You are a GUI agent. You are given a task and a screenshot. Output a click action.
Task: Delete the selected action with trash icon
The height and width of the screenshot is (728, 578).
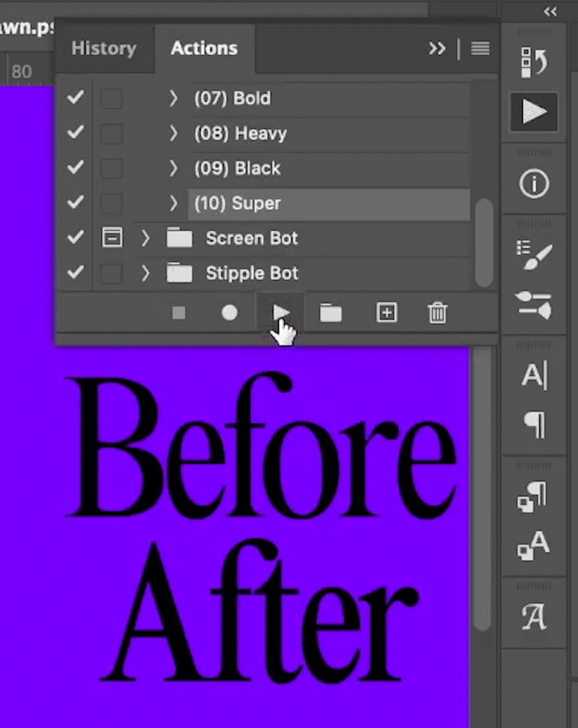[x=438, y=313]
